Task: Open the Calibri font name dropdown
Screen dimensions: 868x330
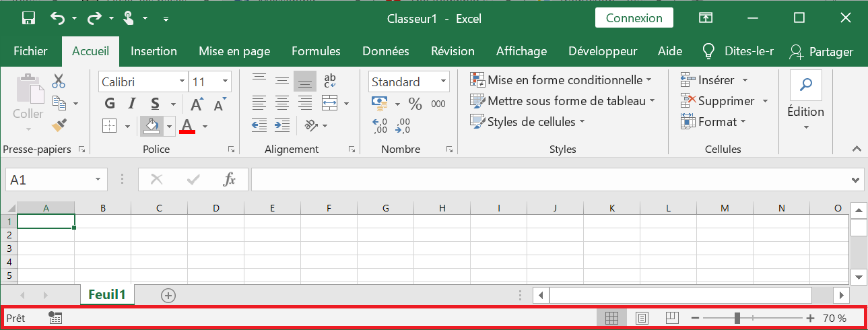Action: pos(182,82)
